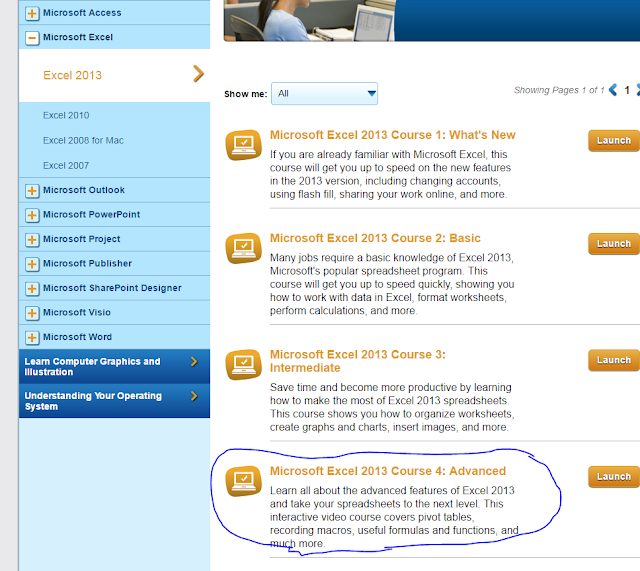Open Understanding Your Operating System section
Viewport: 640px width, 571px height.
pyautogui.click(x=114, y=401)
